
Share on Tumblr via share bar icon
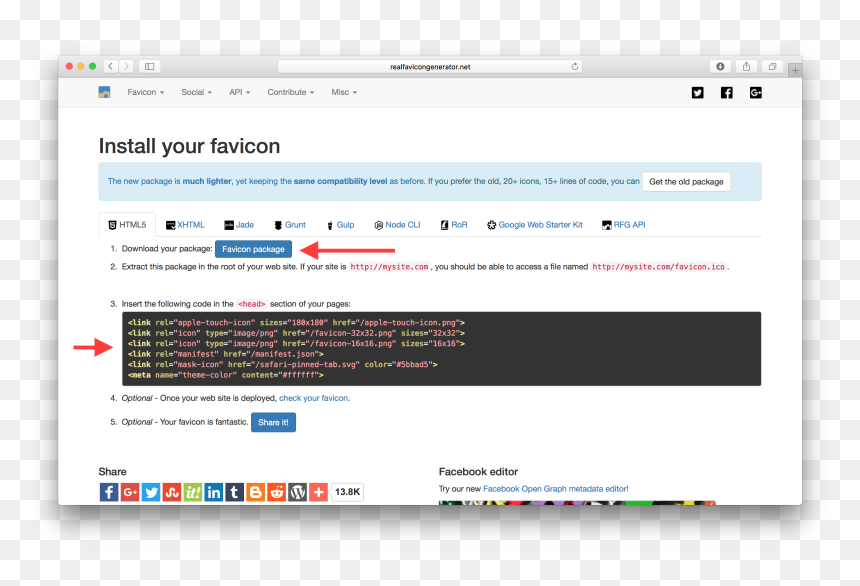234,492
